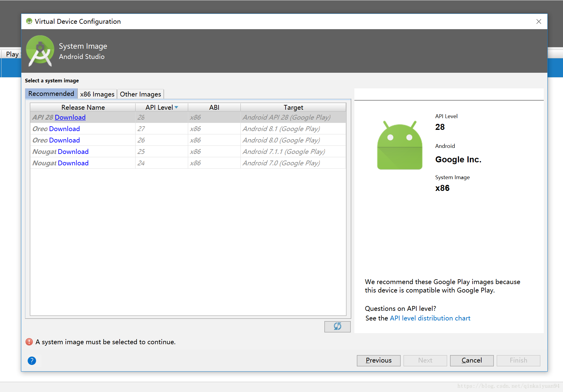The width and height of the screenshot is (563, 392).
Task: Sort the table by ABI column
Action: point(214,107)
